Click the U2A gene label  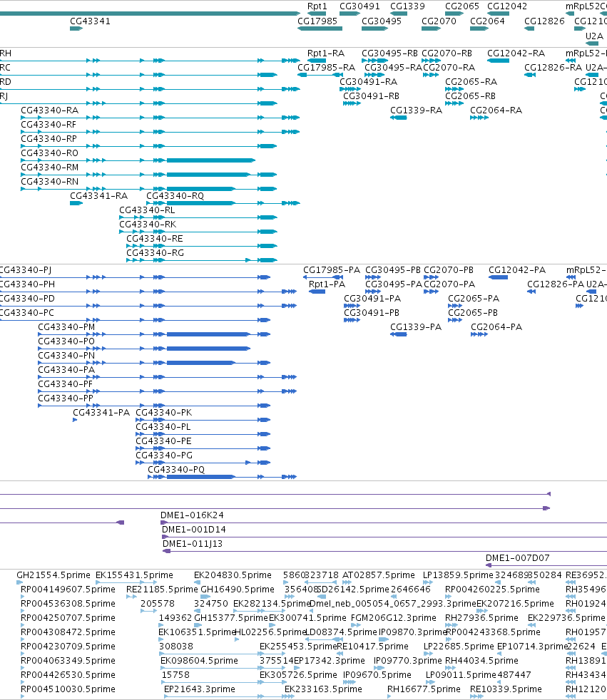594,36
